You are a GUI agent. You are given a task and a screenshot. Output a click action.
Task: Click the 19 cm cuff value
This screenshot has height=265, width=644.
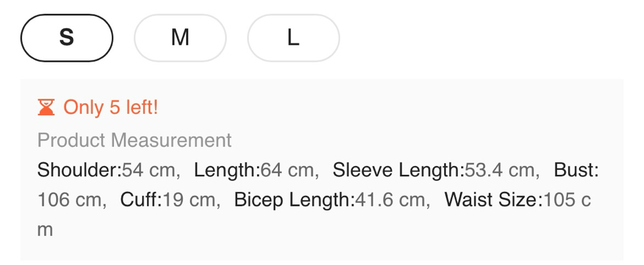189,200
